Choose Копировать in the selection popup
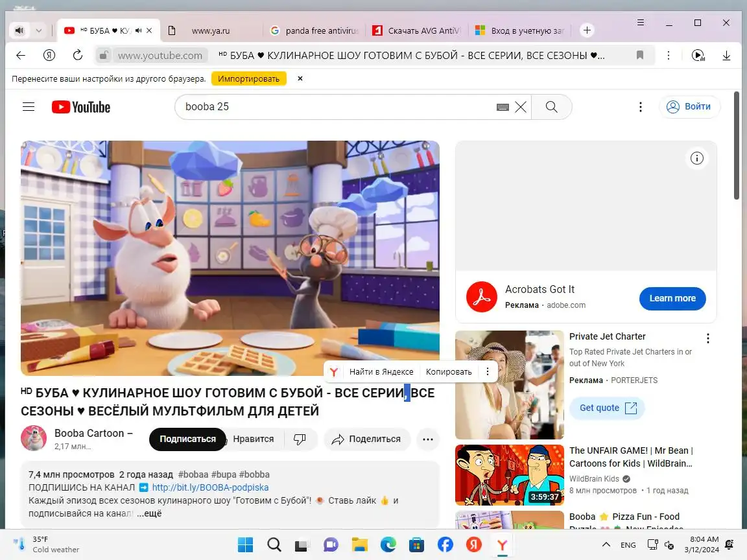Screen dimensions: 747x560 pyautogui.click(x=449, y=372)
